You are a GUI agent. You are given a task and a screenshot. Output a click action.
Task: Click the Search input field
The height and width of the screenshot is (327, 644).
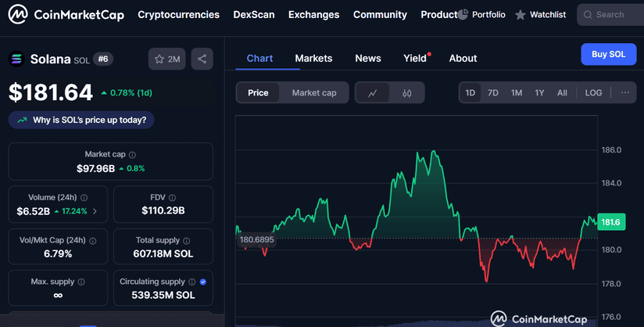click(x=611, y=15)
